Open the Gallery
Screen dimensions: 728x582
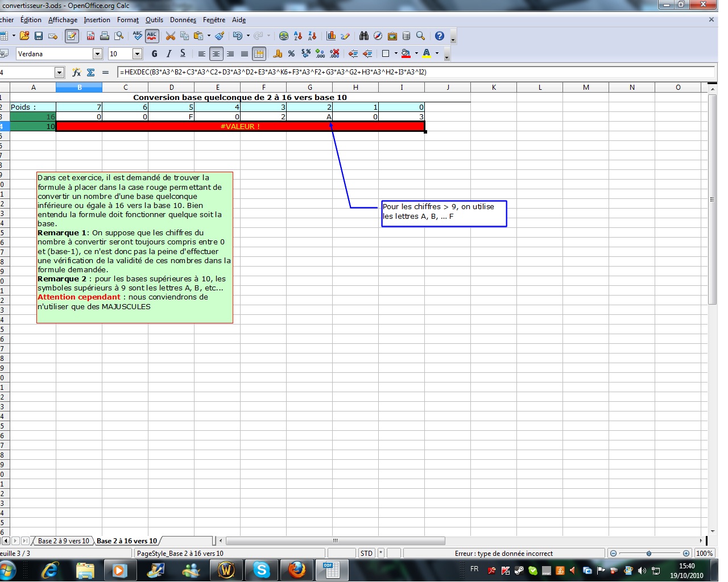(x=392, y=36)
